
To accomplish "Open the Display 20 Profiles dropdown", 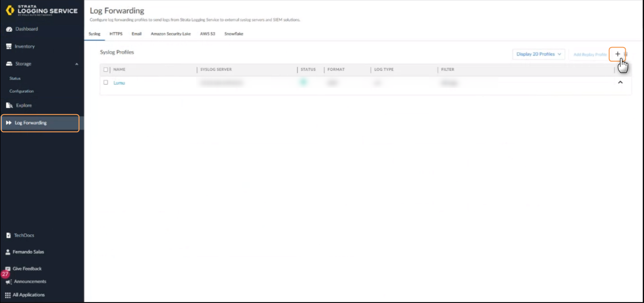I will point(538,54).
